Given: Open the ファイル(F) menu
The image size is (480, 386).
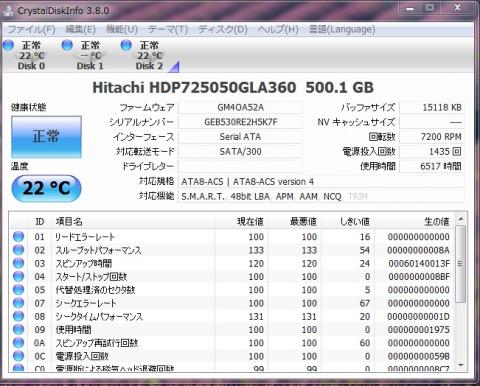Looking at the screenshot, I should click(31, 30).
